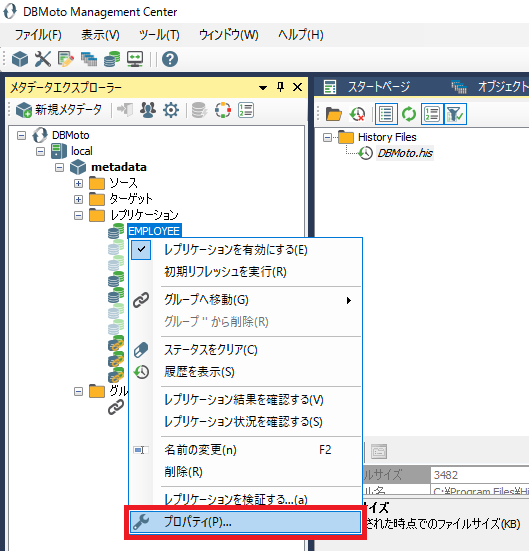
Task: Collapse the group folder below replications
Action: [78, 391]
